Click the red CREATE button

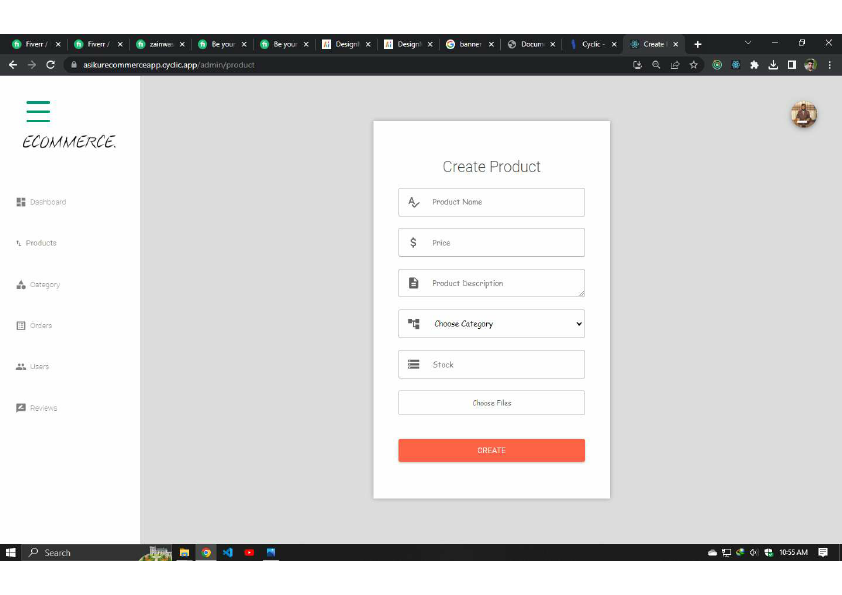(491, 451)
